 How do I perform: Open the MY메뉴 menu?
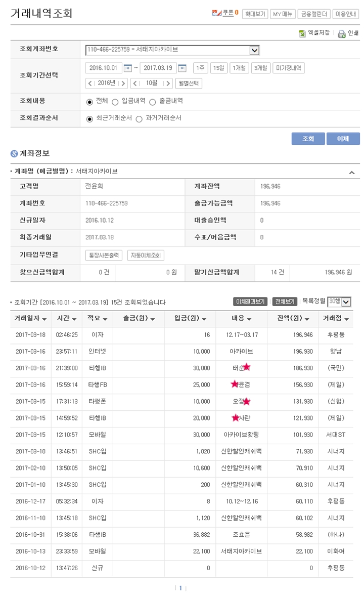(x=283, y=14)
